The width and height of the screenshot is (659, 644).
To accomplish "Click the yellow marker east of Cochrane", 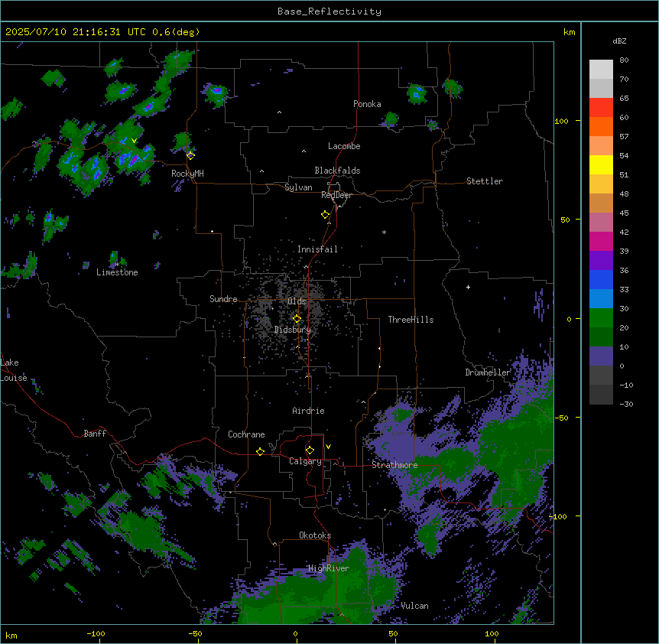I will point(260,451).
